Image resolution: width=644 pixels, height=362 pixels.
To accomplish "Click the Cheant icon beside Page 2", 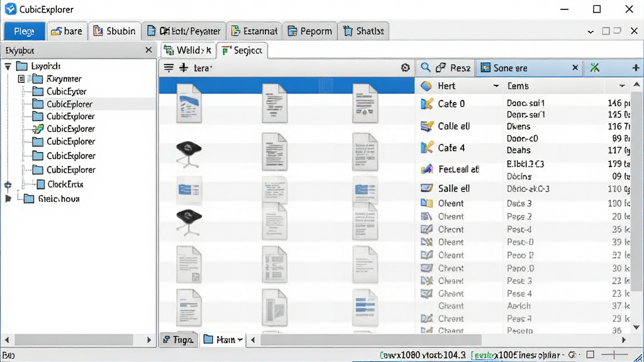I will click(427, 216).
